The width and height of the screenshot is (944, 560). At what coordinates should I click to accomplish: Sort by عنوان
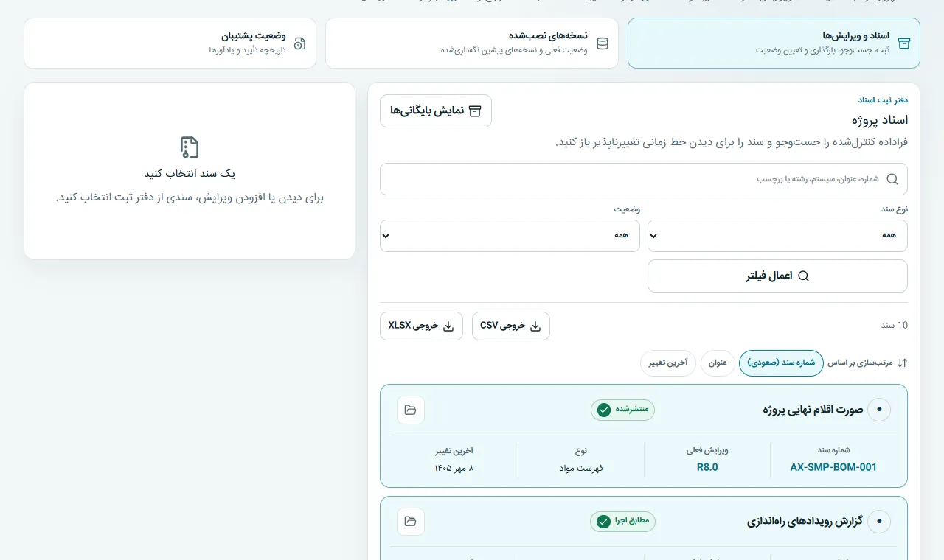tap(718, 363)
